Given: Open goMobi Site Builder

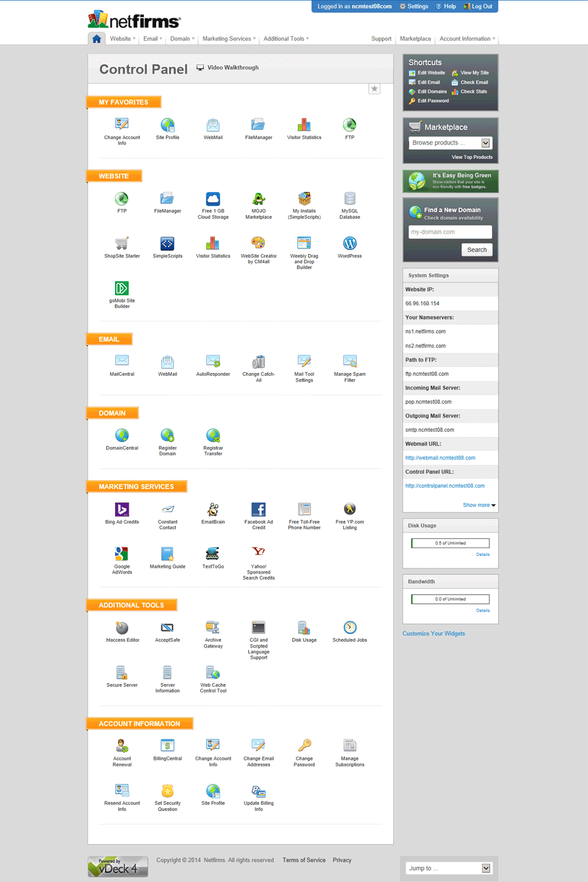Looking at the screenshot, I should [x=122, y=288].
